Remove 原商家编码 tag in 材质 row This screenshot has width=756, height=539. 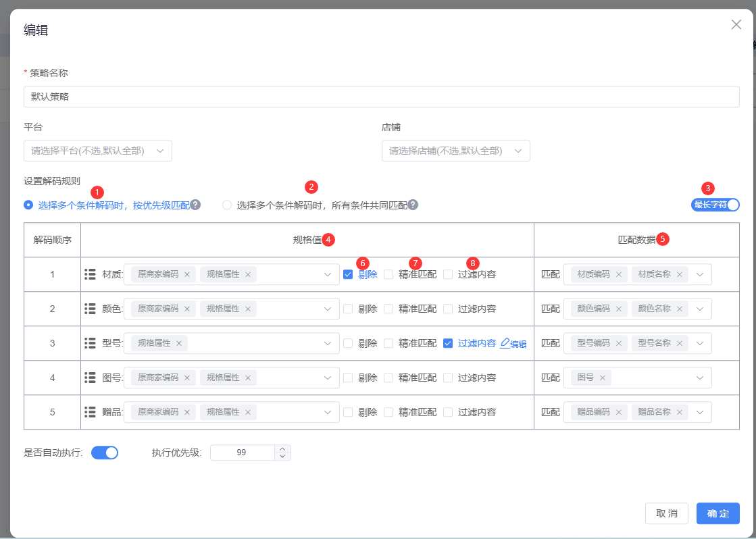tap(187, 274)
